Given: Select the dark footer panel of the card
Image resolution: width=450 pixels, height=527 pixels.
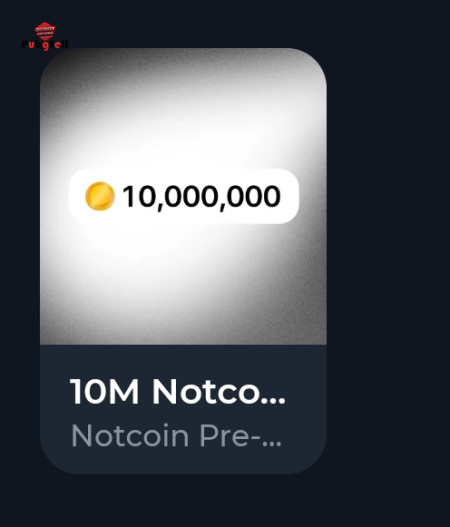Looking at the screenshot, I should click(183, 409).
